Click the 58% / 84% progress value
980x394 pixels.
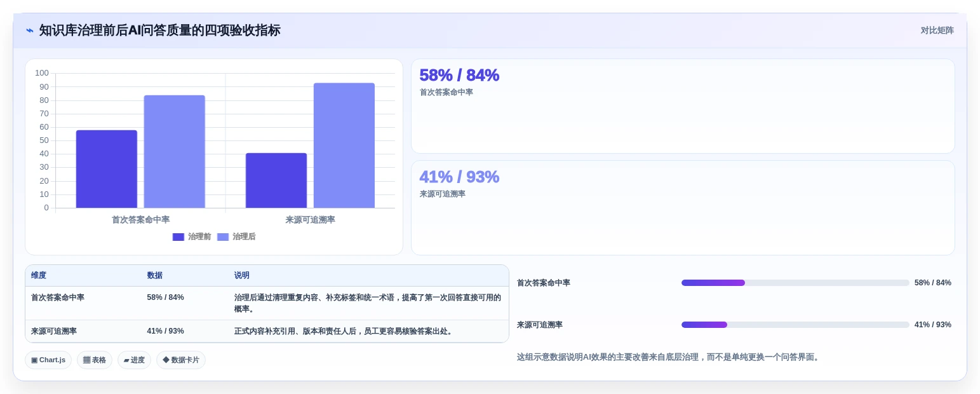(x=933, y=283)
